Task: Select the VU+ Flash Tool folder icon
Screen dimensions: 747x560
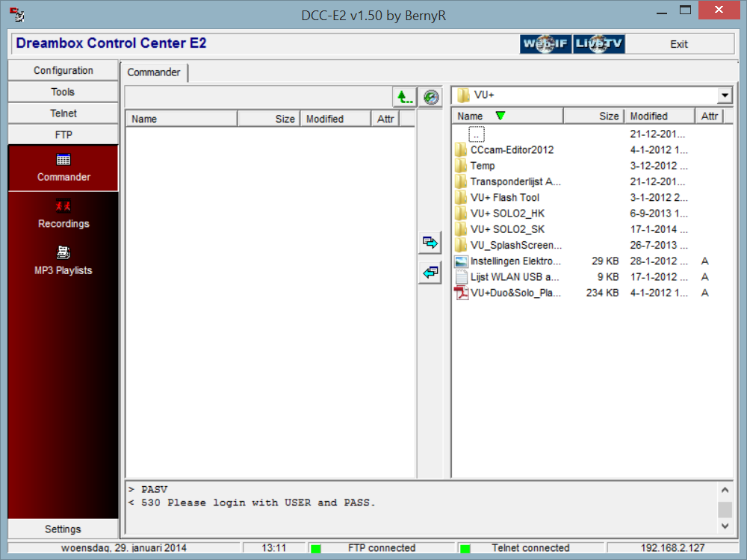Action: point(461,198)
